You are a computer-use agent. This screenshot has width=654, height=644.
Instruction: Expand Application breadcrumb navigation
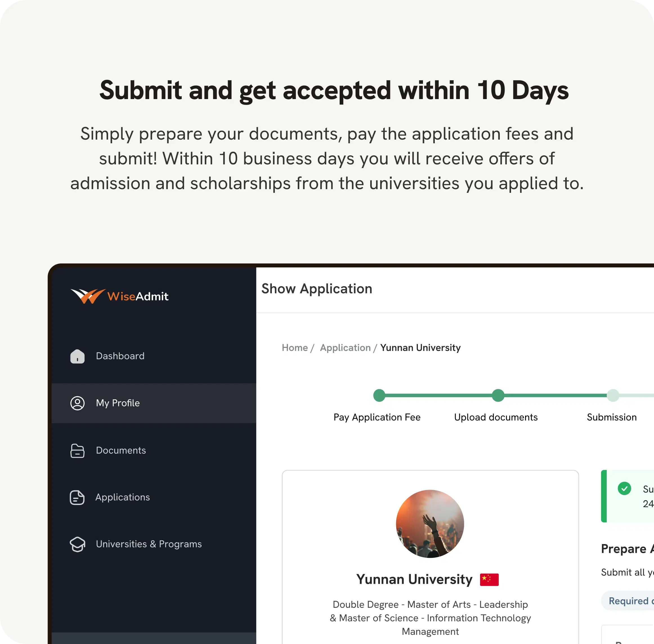pos(344,347)
